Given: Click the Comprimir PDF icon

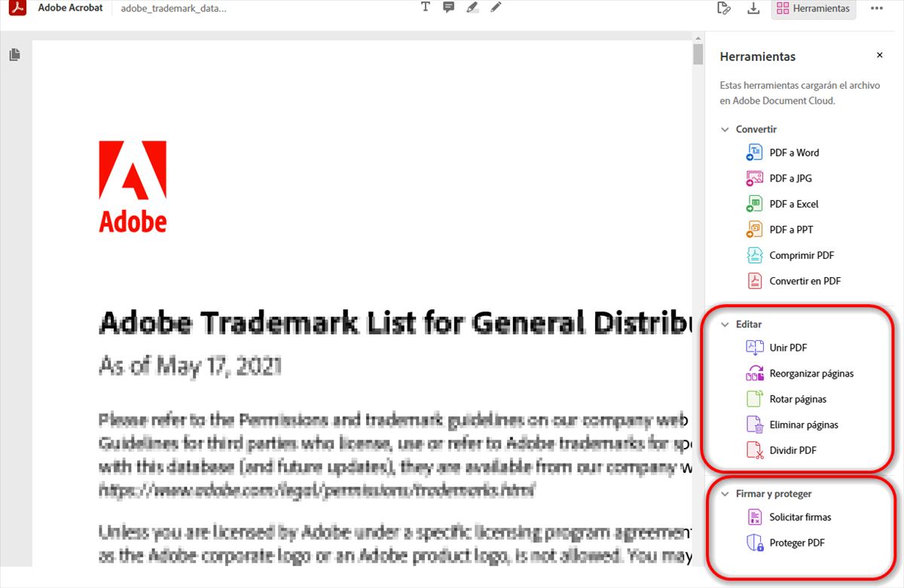Looking at the screenshot, I should pyautogui.click(x=755, y=255).
